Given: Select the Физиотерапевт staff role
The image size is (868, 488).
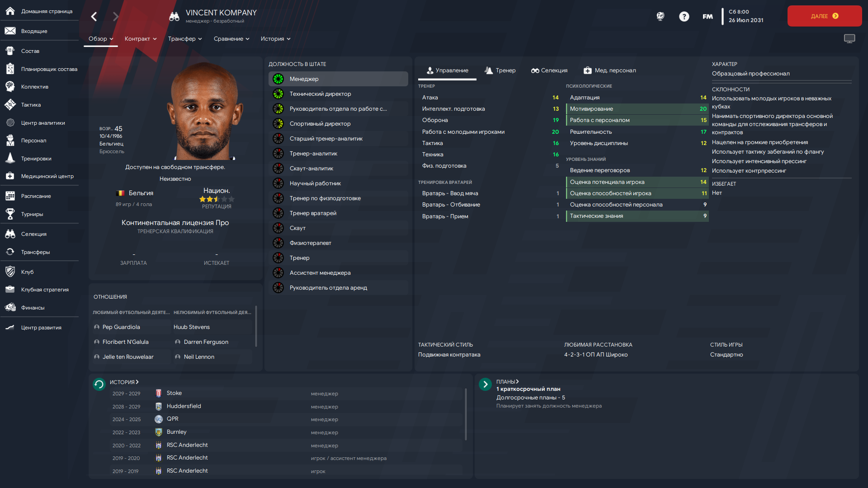Looking at the screenshot, I should pyautogui.click(x=338, y=243).
